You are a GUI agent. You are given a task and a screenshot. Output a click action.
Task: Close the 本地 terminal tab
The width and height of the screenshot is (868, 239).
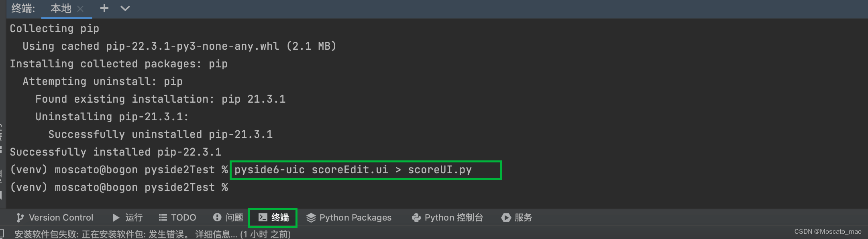tap(80, 8)
